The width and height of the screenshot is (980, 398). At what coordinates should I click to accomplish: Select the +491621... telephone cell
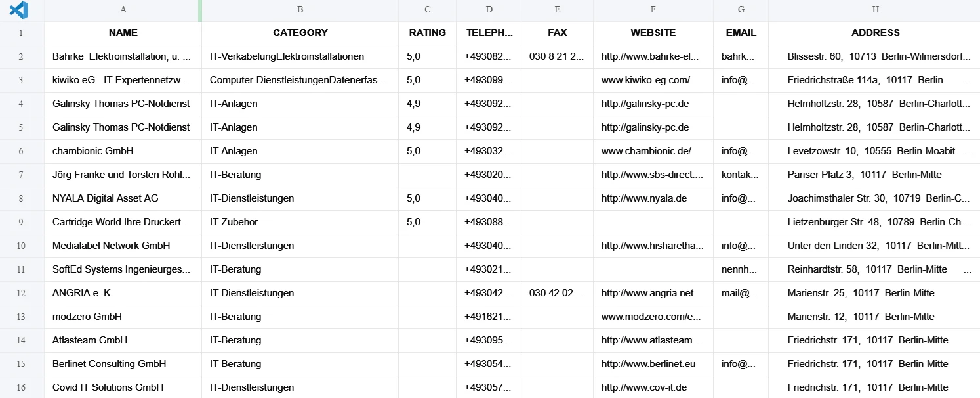489,317
